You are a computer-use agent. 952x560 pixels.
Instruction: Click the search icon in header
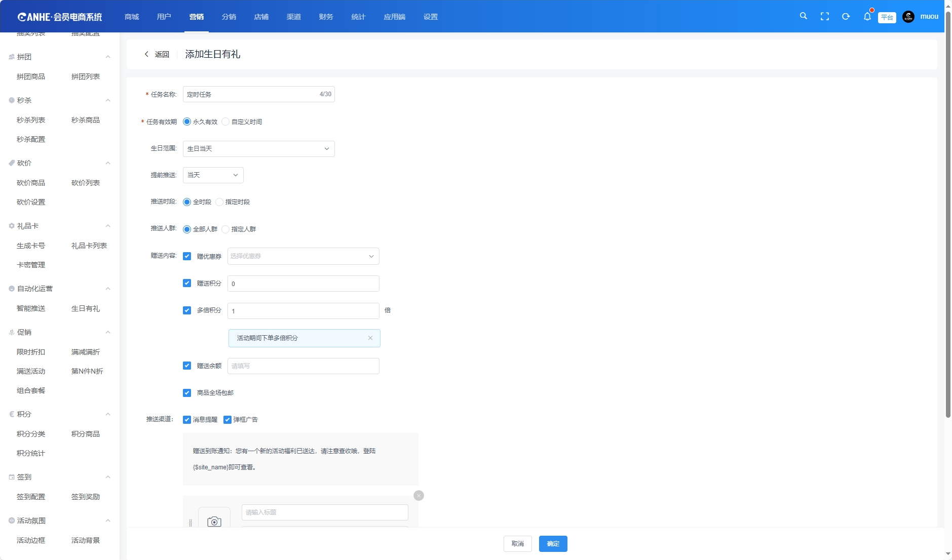pyautogui.click(x=803, y=16)
